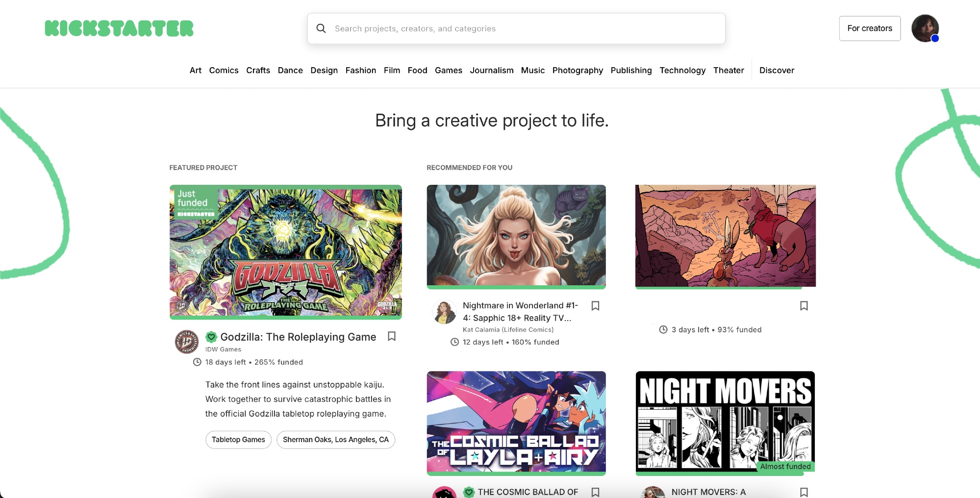Image resolution: width=980 pixels, height=498 pixels.
Task: Bookmark the project with 3 days left
Action: (x=804, y=306)
